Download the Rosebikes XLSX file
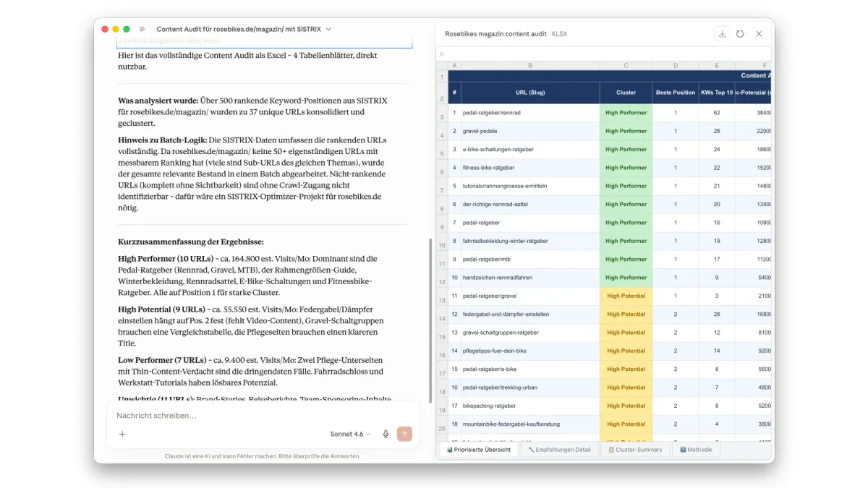The width and height of the screenshot is (868, 488). click(x=721, y=34)
